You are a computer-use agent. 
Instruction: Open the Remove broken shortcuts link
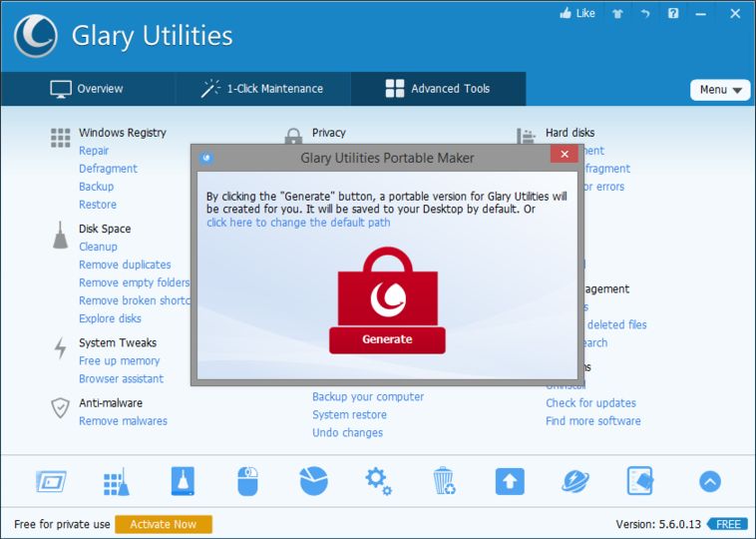click(x=135, y=300)
